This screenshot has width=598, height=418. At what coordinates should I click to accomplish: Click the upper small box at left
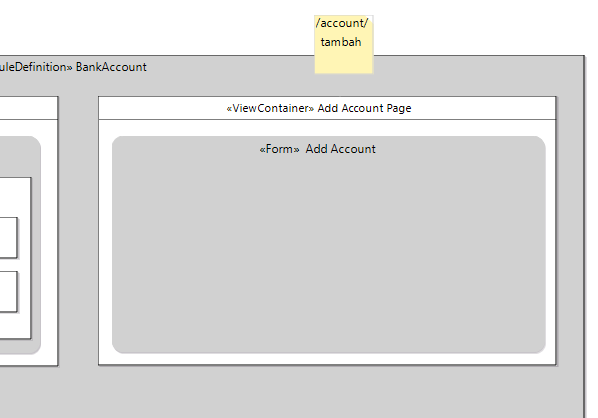tap(8, 238)
